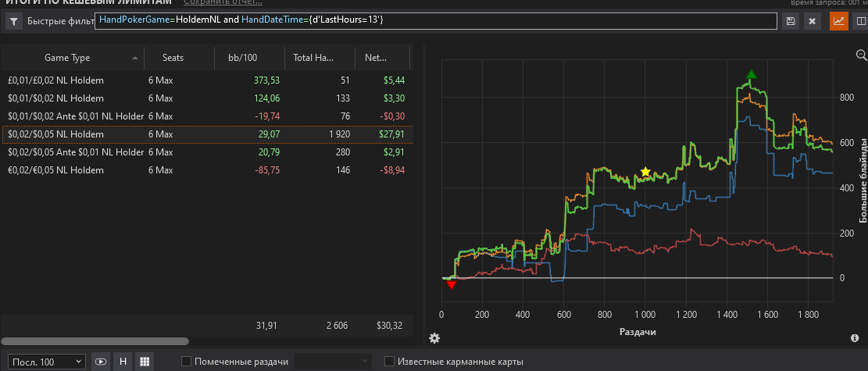The width and height of the screenshot is (868, 371).
Task: Select the $0,02/$0,05 NL Holdem row
Action: [206, 134]
